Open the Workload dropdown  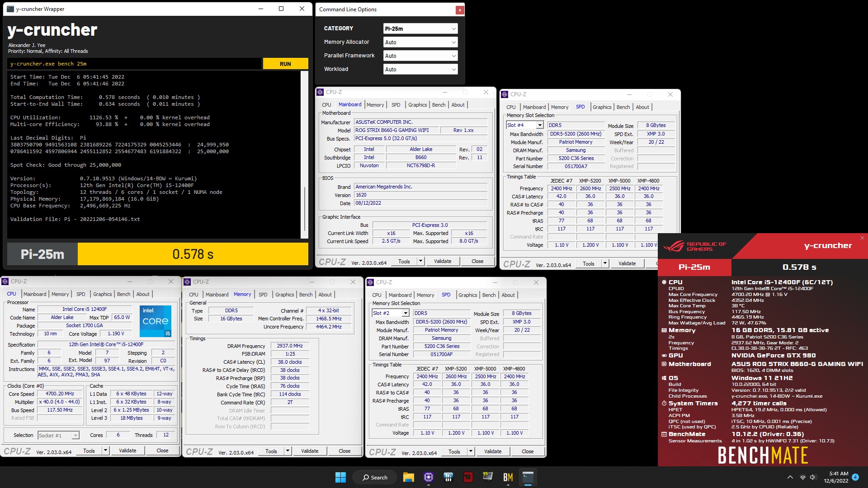coord(420,69)
